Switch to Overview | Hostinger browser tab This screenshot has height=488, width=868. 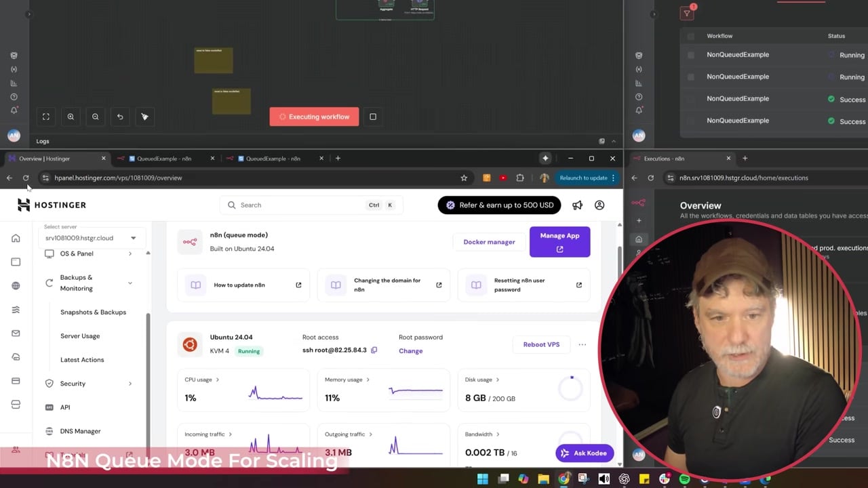point(56,159)
